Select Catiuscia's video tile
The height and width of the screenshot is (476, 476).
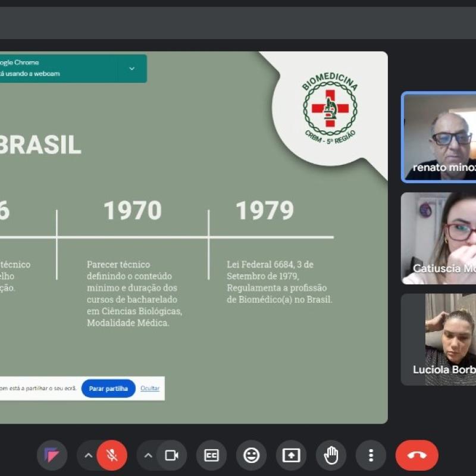pos(439,238)
